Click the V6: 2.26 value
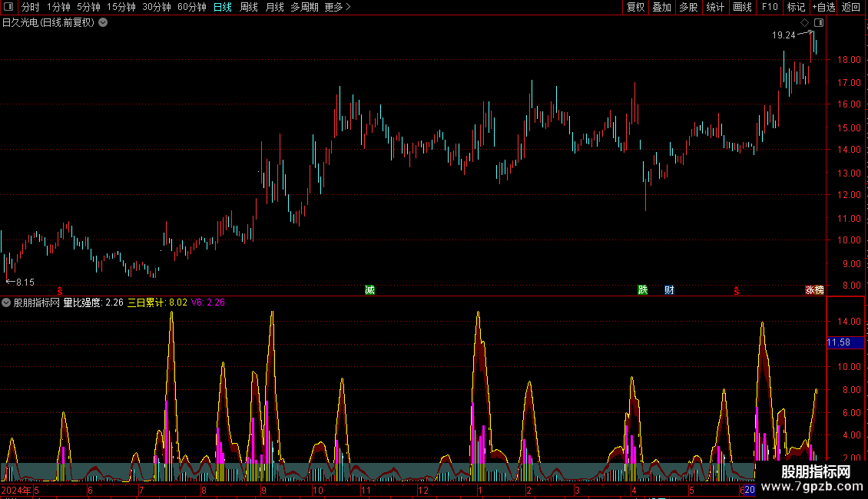 click(x=208, y=302)
